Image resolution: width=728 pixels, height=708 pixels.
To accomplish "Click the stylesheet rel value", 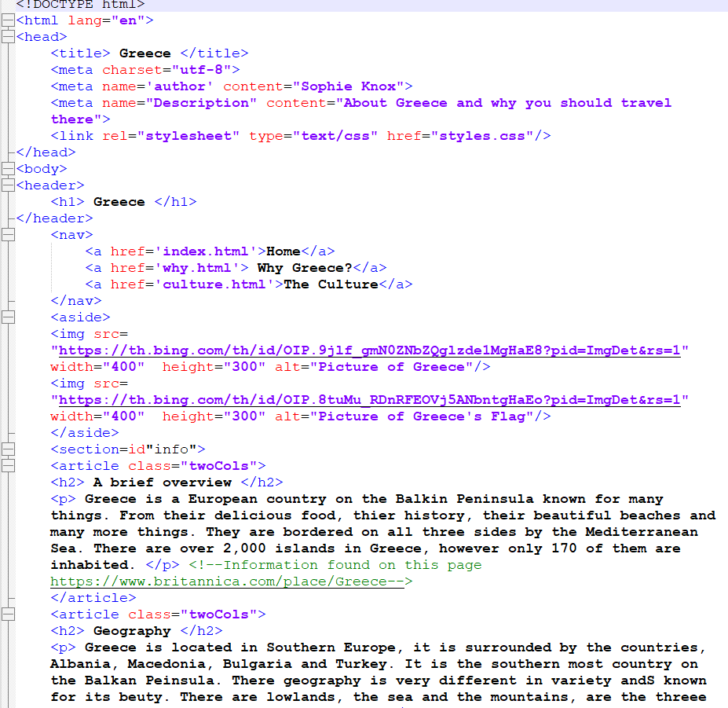I will coord(188,136).
